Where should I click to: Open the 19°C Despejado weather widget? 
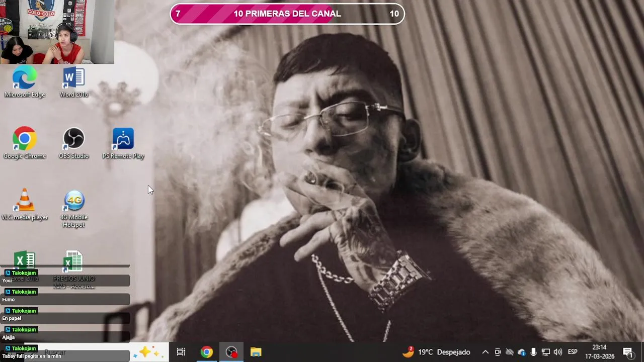click(x=436, y=352)
